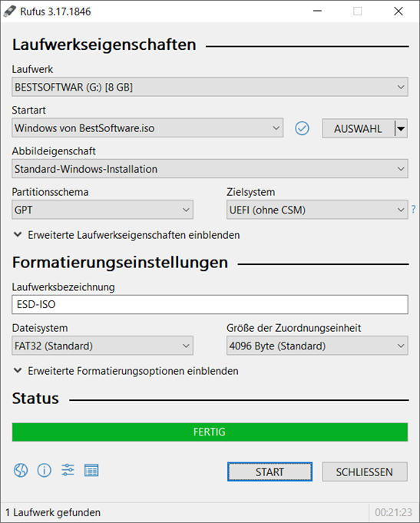420x523 pixels.
Task: Open the Abbildeigenschaft dropdown
Action: pyautogui.click(x=210, y=169)
